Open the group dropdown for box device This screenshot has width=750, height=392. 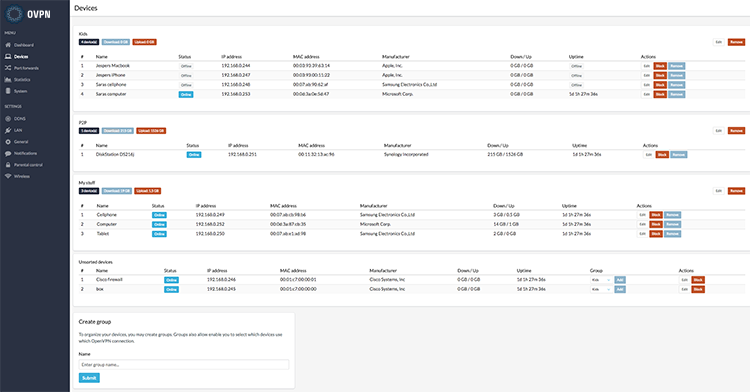(x=601, y=289)
